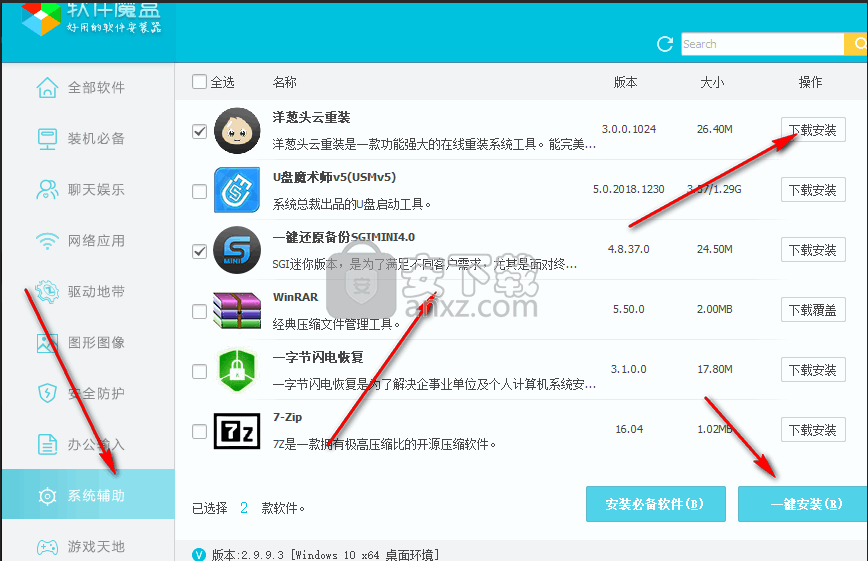The image size is (868, 561).
Task: Click the 7-Zip app icon
Action: (237, 430)
